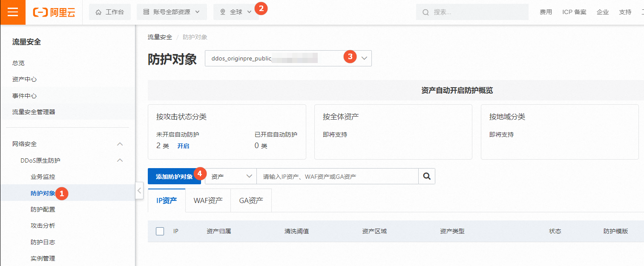Click the 阿里云 logo in top bar

(x=54, y=12)
